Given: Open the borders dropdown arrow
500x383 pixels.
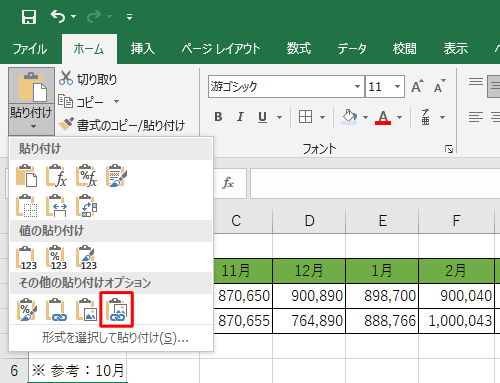Looking at the screenshot, I should [x=322, y=117].
